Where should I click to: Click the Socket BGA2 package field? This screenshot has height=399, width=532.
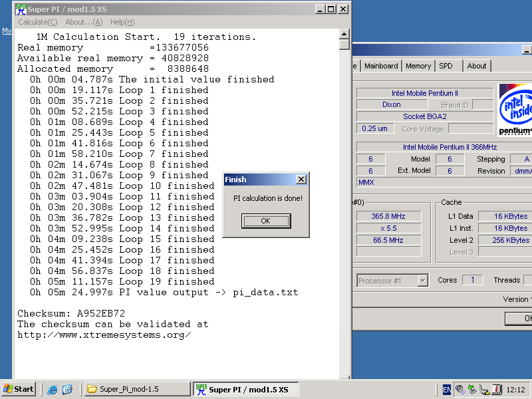coord(425,116)
